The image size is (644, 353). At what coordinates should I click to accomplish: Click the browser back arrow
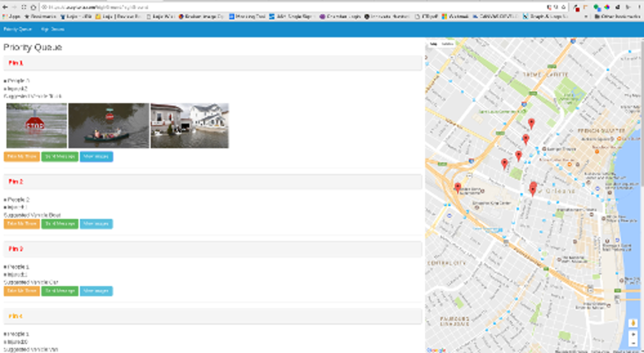pos(5,7)
